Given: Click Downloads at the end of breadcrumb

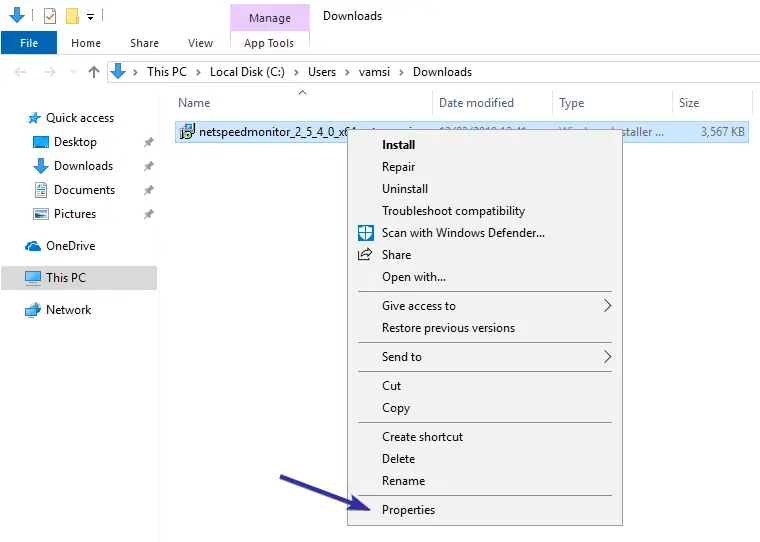Looking at the screenshot, I should 443,72.
